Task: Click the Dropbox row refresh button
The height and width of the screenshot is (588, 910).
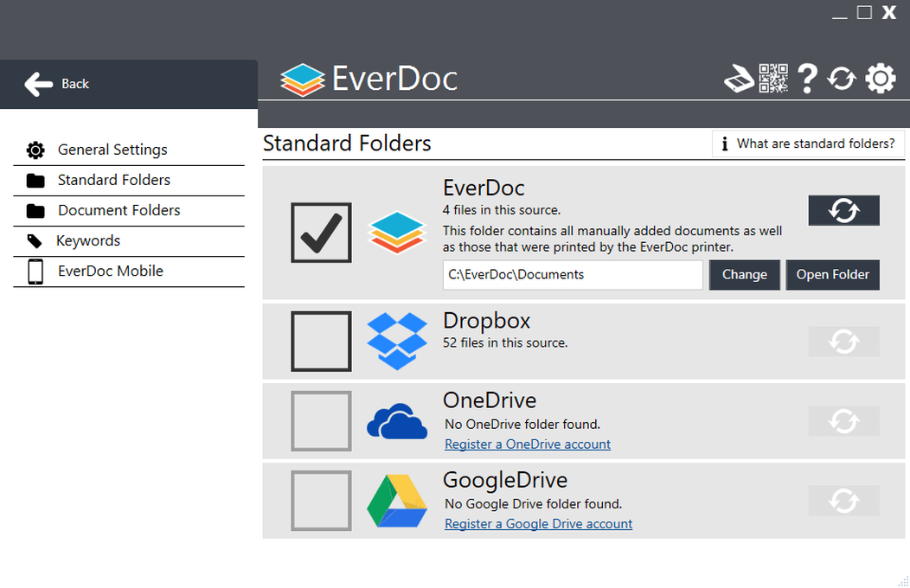Action: pyautogui.click(x=844, y=342)
